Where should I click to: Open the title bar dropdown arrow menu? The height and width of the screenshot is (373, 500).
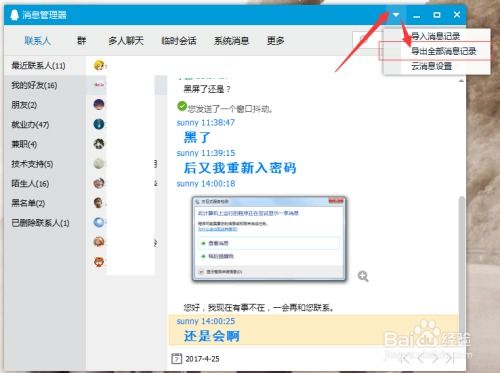pos(396,15)
